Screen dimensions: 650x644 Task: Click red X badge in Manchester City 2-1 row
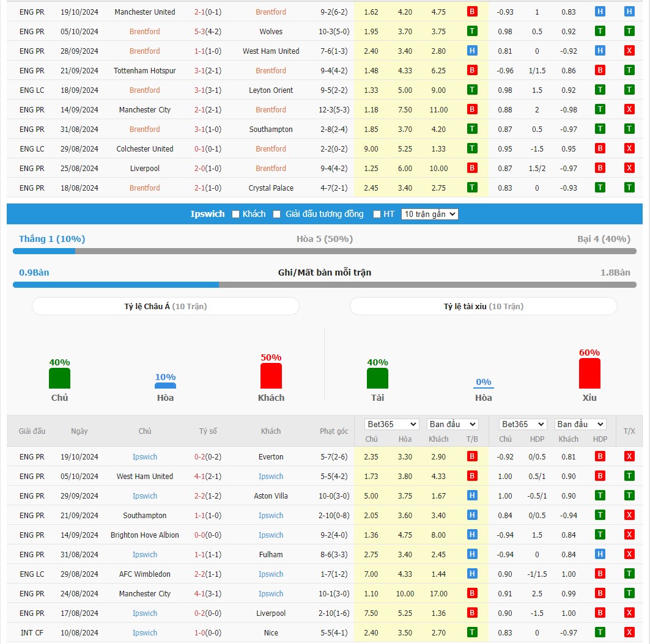[x=629, y=109]
